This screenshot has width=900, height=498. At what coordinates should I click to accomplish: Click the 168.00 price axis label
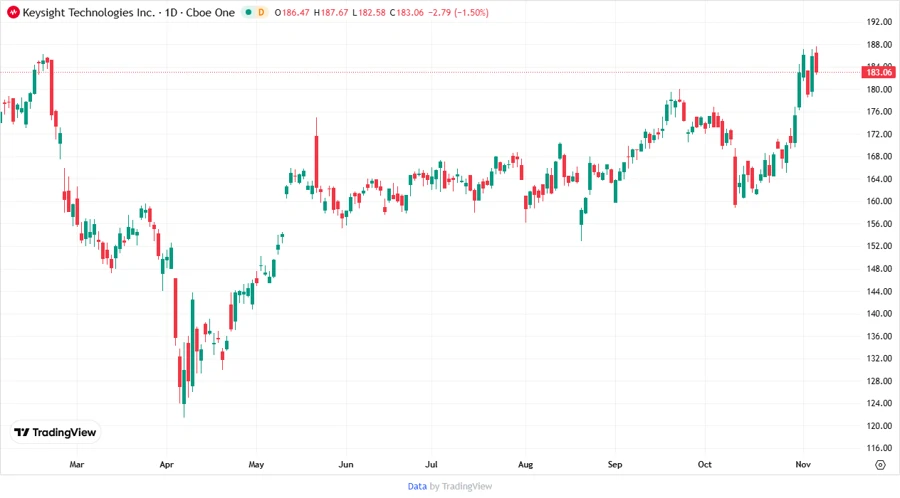pos(879,156)
